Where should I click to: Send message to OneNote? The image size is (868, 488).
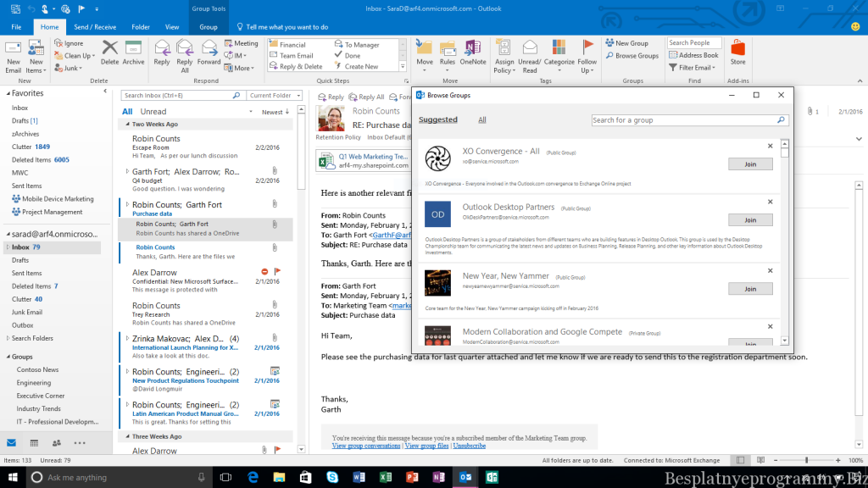[x=473, y=53]
